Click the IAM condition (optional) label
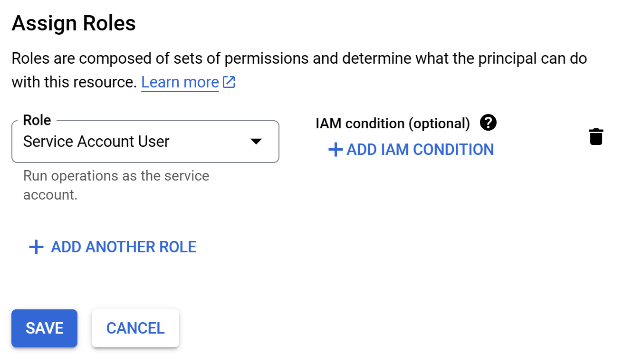Viewport: 623px width, 364px height. [x=393, y=124]
